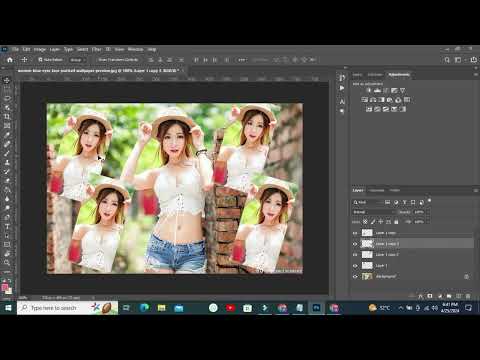
Task: Click the document title tab
Action: [99, 71]
